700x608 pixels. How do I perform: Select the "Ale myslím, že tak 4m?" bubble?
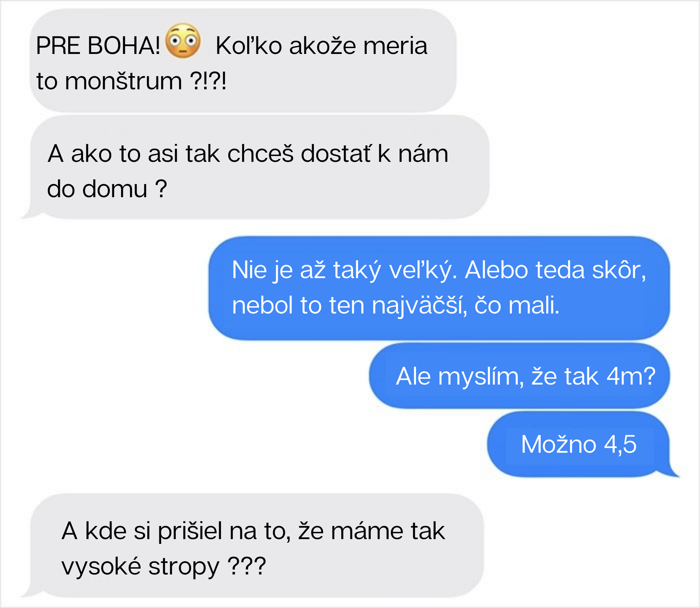(x=519, y=376)
